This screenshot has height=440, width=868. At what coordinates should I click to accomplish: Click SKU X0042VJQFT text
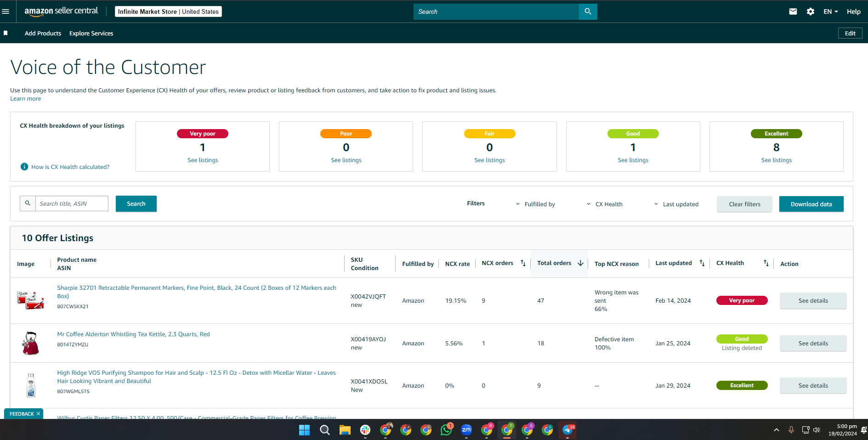[x=368, y=296]
